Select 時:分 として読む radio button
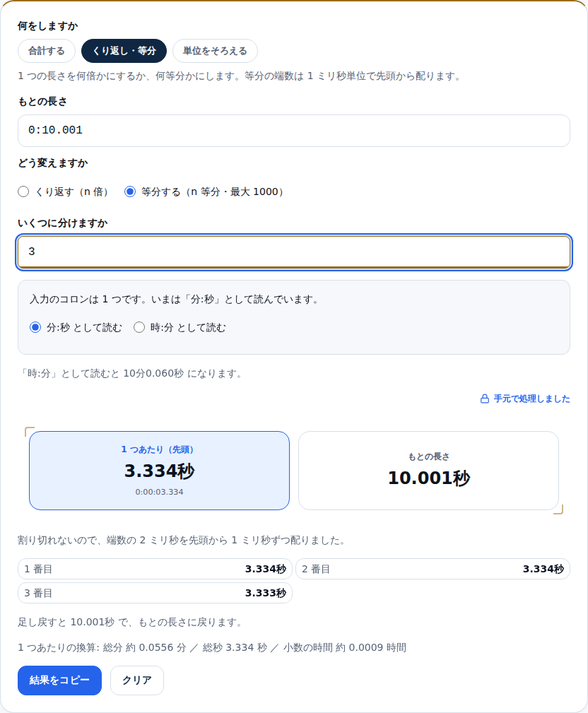 coord(139,327)
